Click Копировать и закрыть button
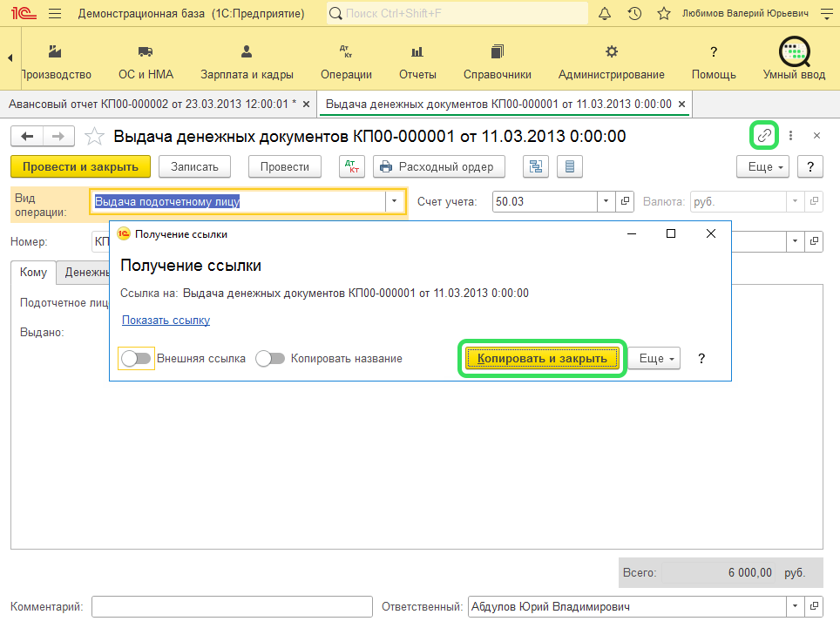Image resolution: width=840 pixels, height=628 pixels. coord(542,358)
